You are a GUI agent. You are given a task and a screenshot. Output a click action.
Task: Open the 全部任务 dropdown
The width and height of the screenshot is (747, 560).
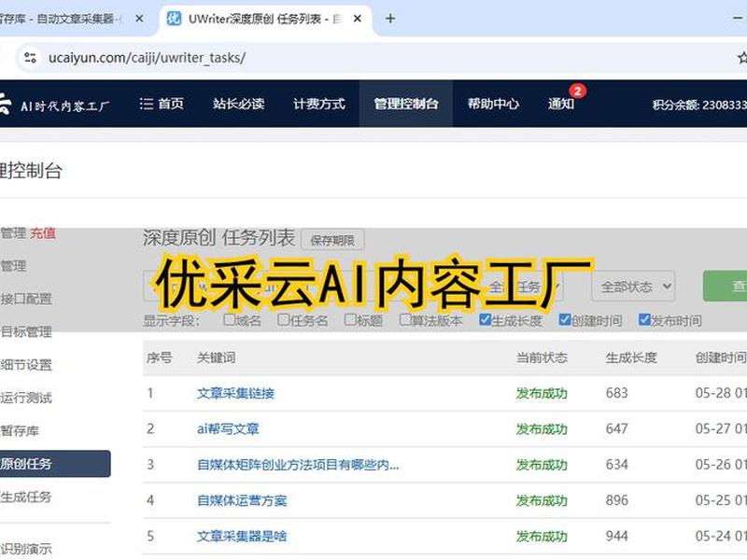(x=520, y=287)
